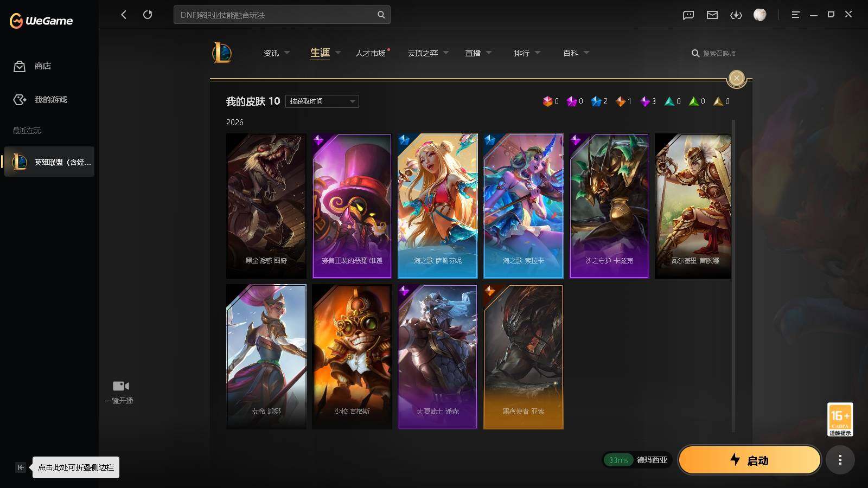Open the mail inbox icon

point(712,15)
